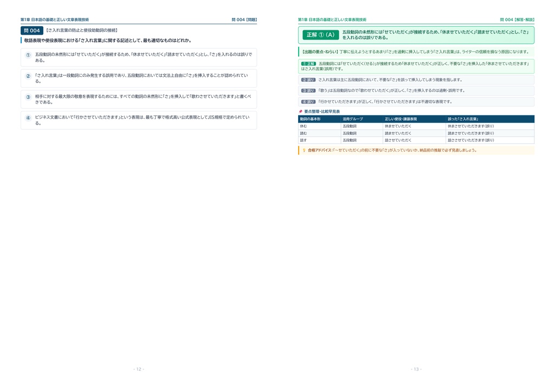Click the 問 004【問題】 header label

pyautogui.click(x=244, y=20)
